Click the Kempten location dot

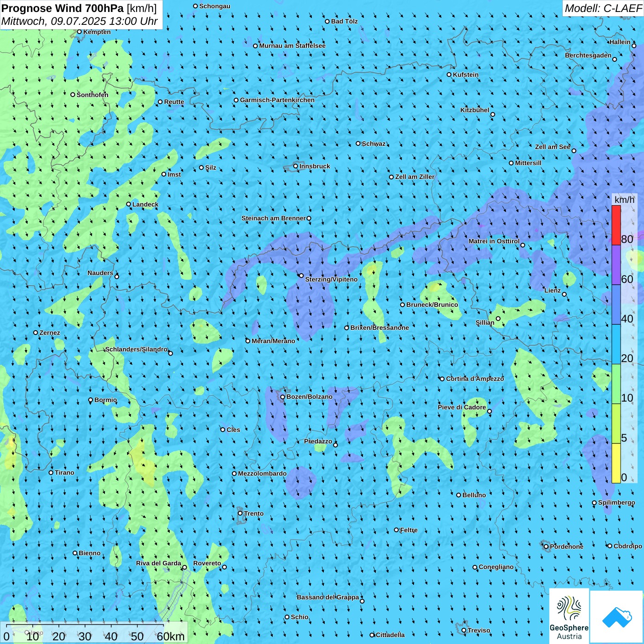(79, 32)
